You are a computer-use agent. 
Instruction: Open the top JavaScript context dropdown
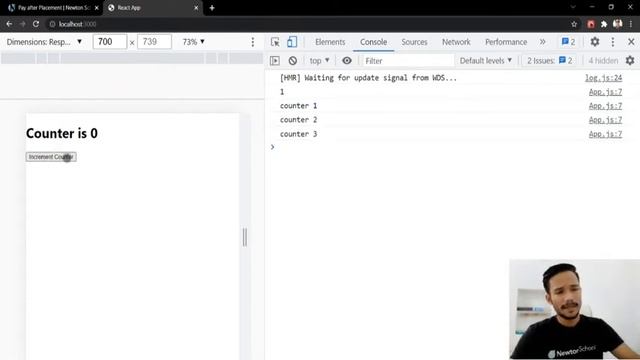[x=319, y=61]
